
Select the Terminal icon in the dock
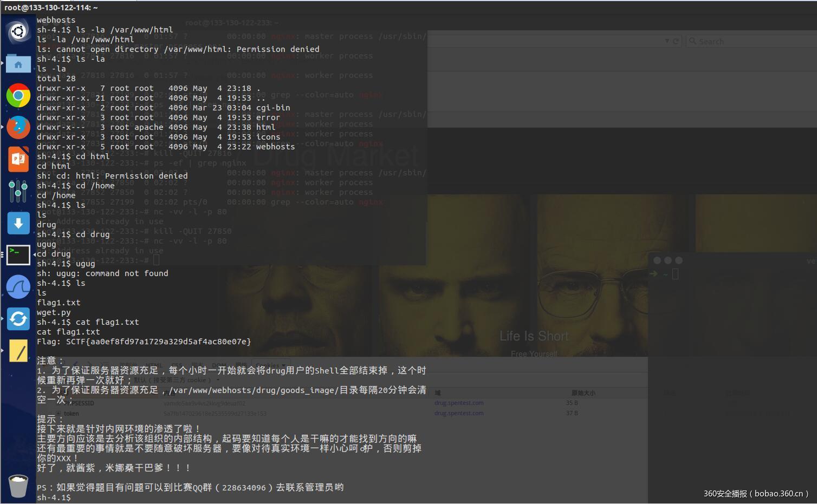[18, 255]
